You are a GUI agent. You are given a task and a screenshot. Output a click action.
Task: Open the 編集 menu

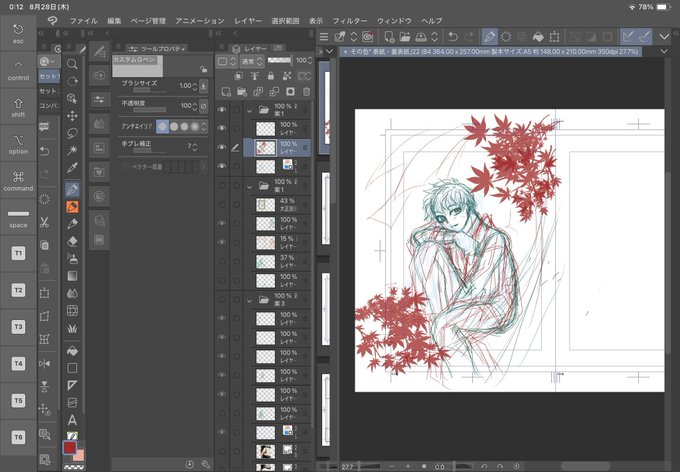[114, 21]
